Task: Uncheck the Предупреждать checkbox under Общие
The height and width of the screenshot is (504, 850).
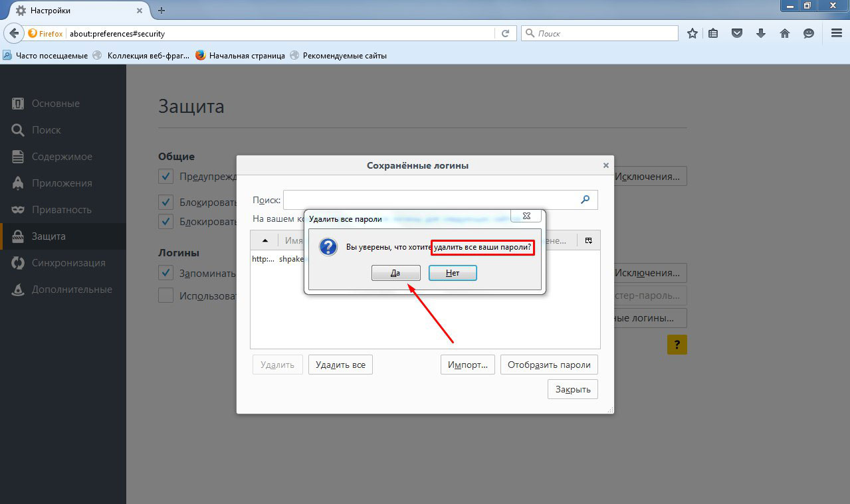Action: [x=165, y=177]
